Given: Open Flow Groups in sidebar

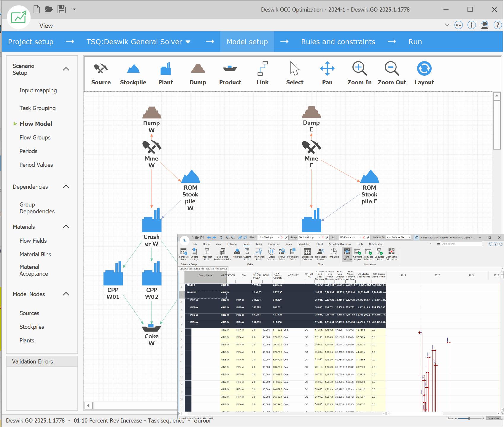Looking at the screenshot, I should 35,137.
